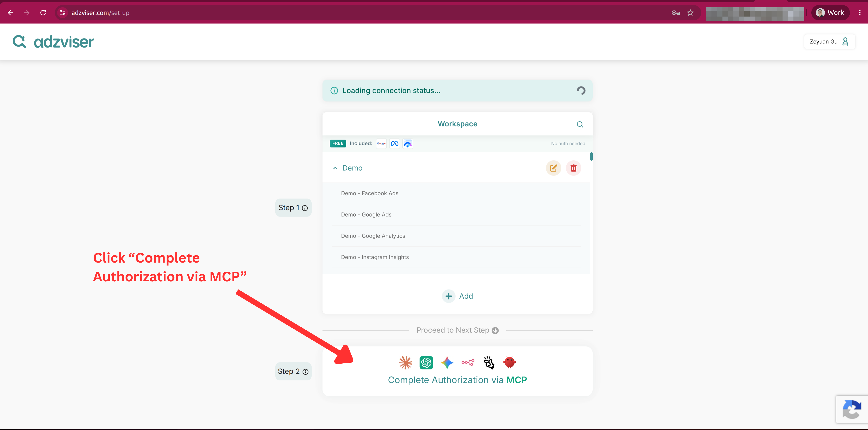Click the ChatGPT icon
This screenshot has width=868, height=430.
(x=426, y=363)
